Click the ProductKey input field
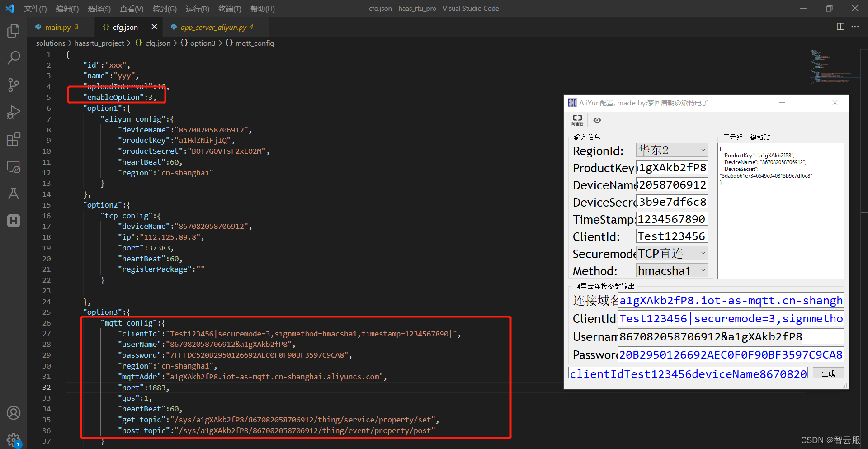 pyautogui.click(x=672, y=167)
